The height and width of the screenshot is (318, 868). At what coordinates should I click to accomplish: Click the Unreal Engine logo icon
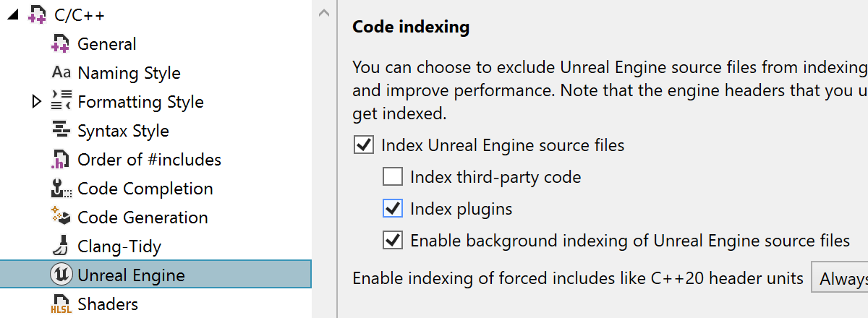[x=61, y=275]
